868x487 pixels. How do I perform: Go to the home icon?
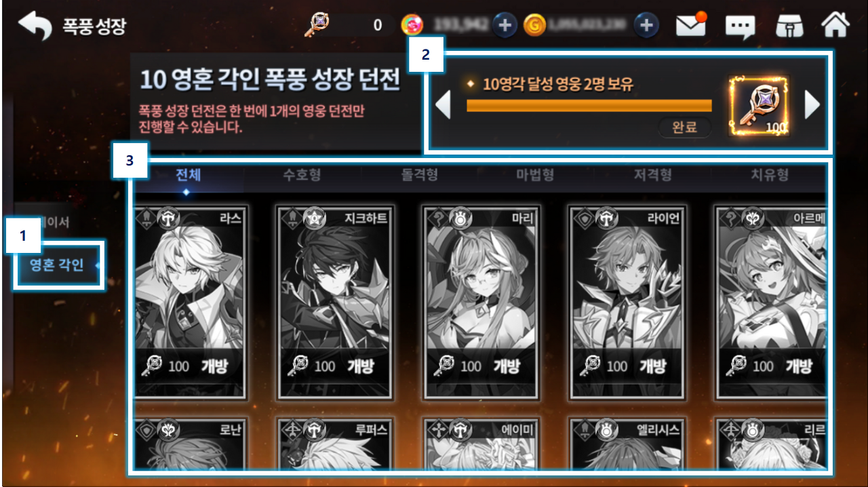pyautogui.click(x=835, y=24)
